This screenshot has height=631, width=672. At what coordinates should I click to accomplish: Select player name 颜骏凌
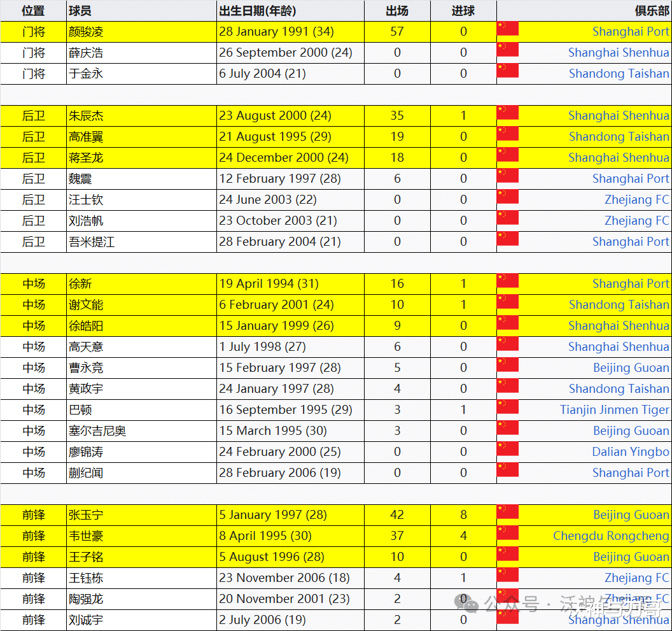86,32
